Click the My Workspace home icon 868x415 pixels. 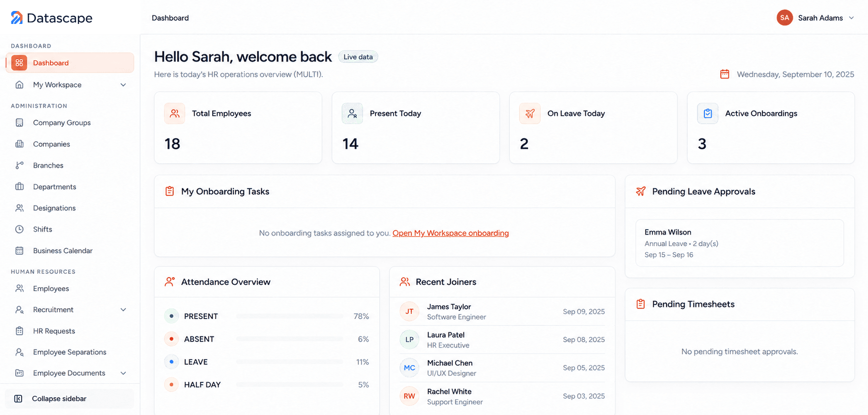click(19, 85)
